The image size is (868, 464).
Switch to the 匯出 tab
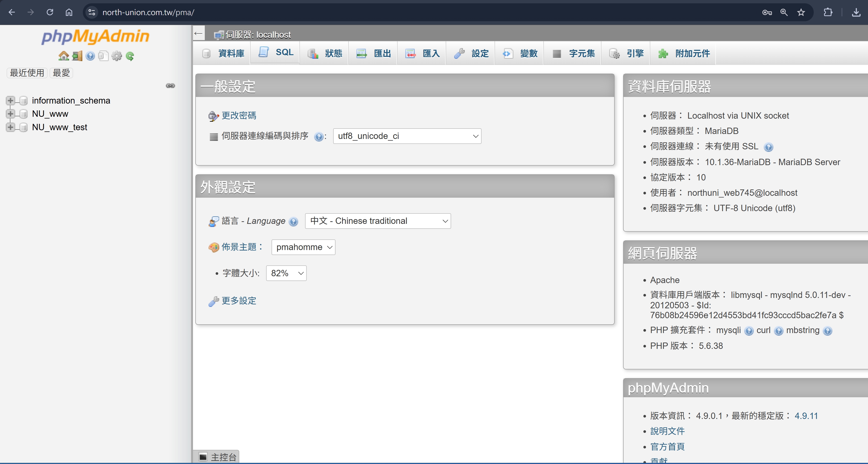point(373,53)
